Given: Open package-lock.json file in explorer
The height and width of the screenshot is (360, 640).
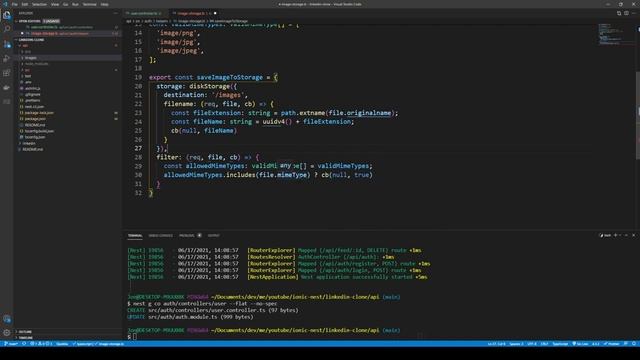Looking at the screenshot, I should (x=39, y=113).
